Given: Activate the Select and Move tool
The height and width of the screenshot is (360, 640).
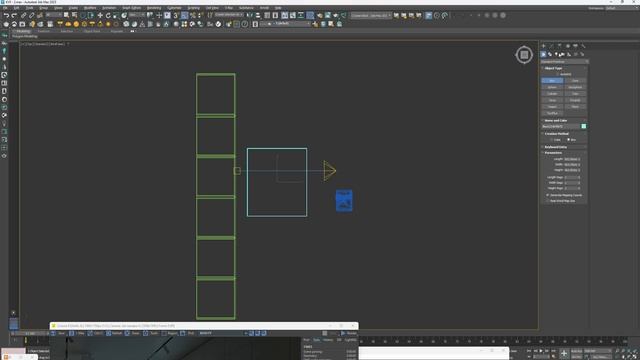Looking at the screenshot, I should pyautogui.click(x=100, y=16).
